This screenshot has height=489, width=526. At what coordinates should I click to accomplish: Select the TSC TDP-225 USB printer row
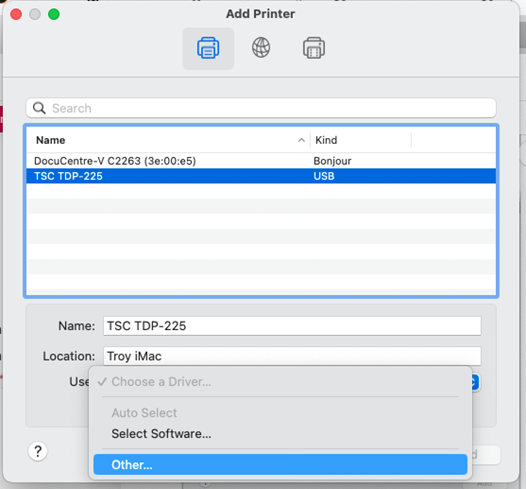261,176
